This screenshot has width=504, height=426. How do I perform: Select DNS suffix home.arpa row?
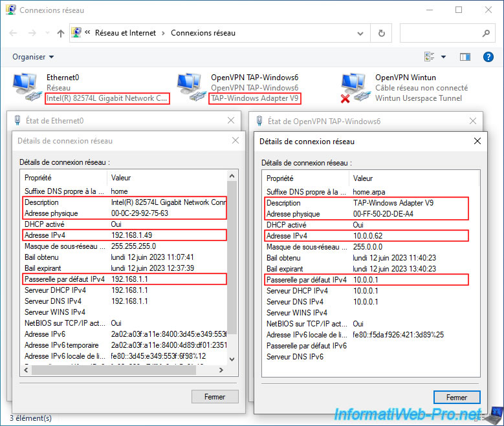click(366, 192)
